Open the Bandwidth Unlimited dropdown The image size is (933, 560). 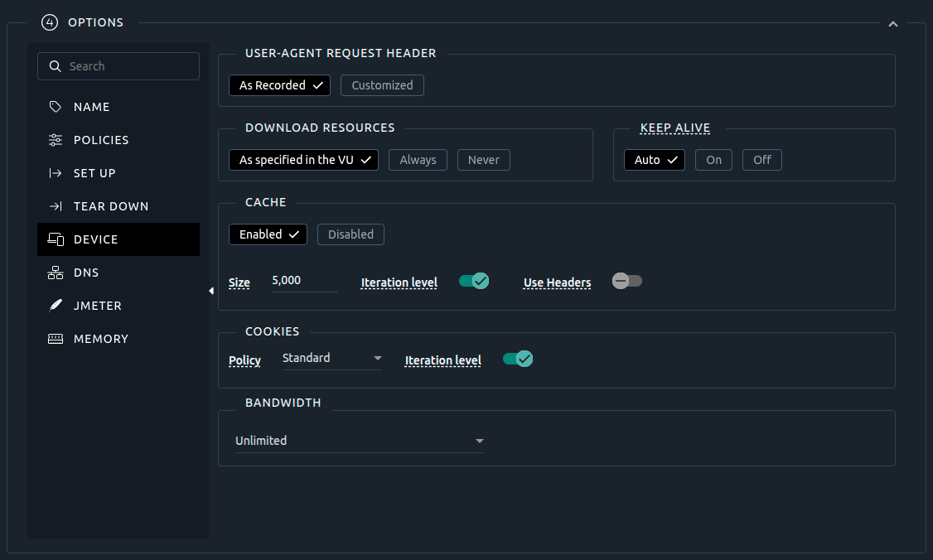pos(359,441)
